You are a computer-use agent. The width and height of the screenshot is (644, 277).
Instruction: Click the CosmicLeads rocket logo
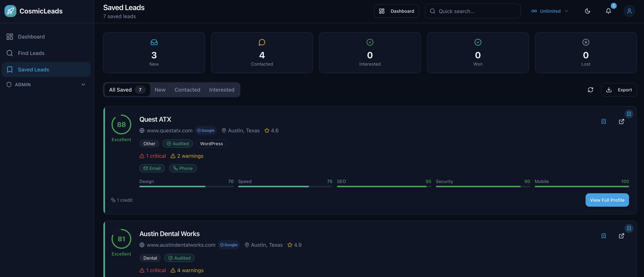click(x=10, y=11)
